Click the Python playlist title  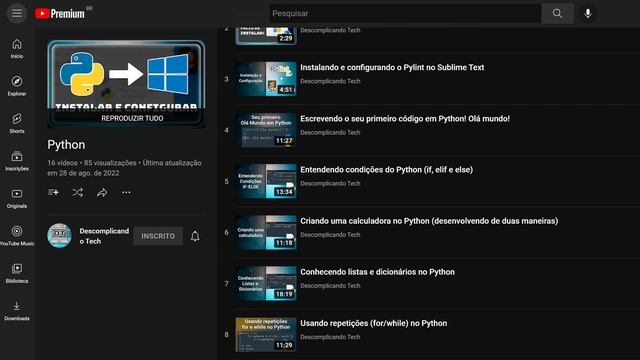coord(66,145)
